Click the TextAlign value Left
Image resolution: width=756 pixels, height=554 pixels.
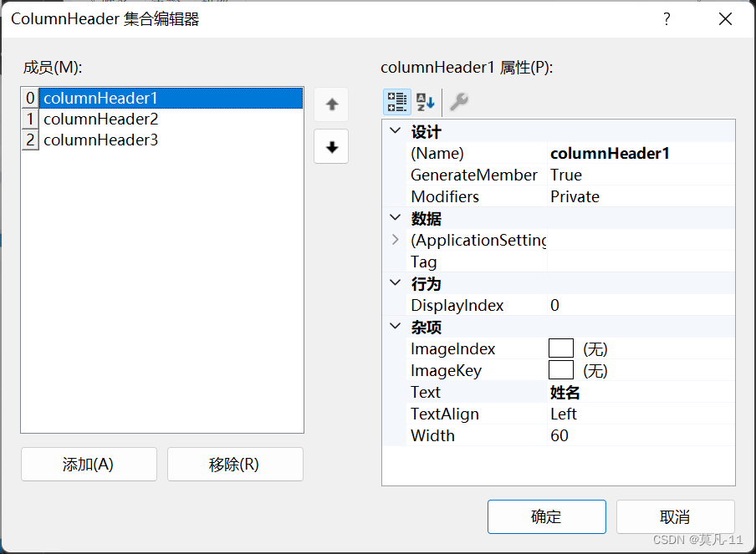[641, 414]
